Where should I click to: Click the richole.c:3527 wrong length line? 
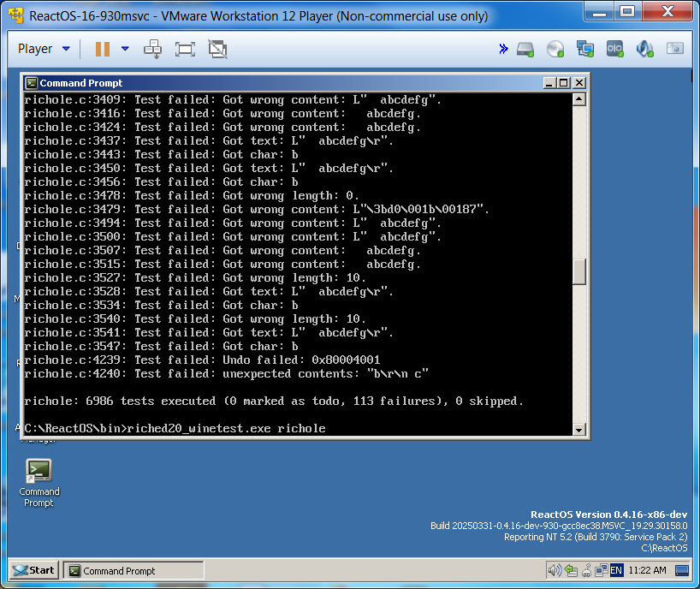195,278
